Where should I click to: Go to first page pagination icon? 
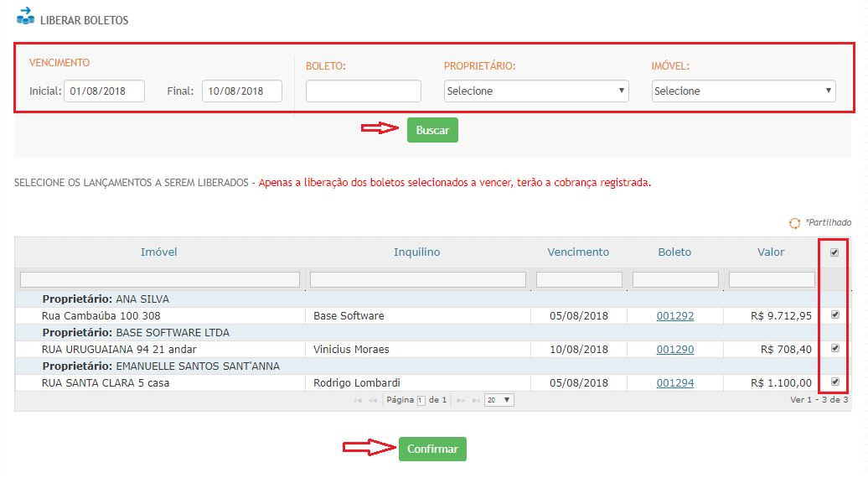coord(359,401)
